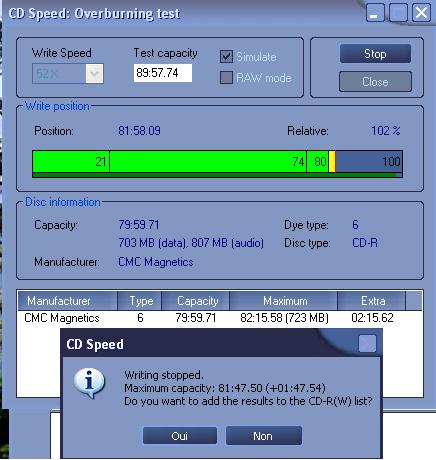This screenshot has height=460, width=436.
Task: Click the Test capacity field 89:57.74
Action: point(163,73)
